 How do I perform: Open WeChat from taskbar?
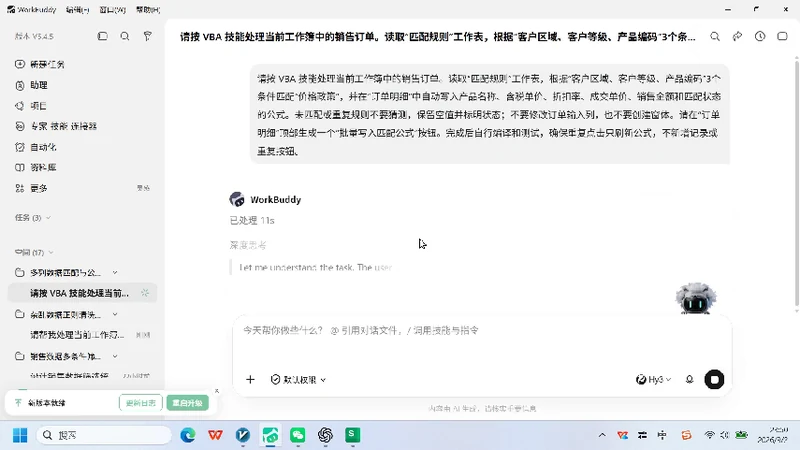coord(298,435)
